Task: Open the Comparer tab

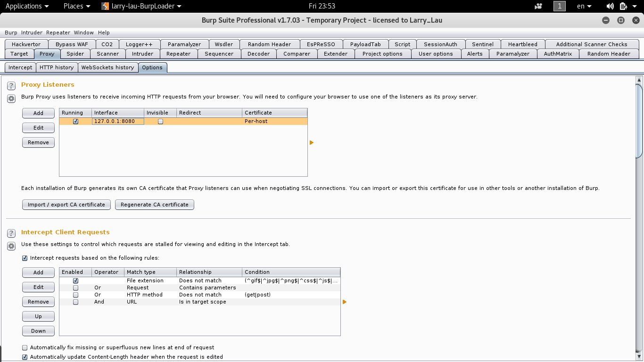Action: point(297,54)
